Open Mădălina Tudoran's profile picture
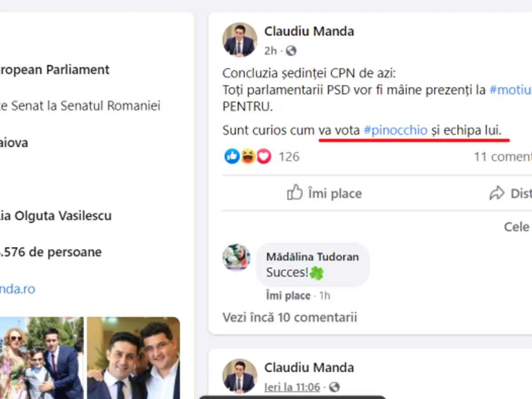 236,257
